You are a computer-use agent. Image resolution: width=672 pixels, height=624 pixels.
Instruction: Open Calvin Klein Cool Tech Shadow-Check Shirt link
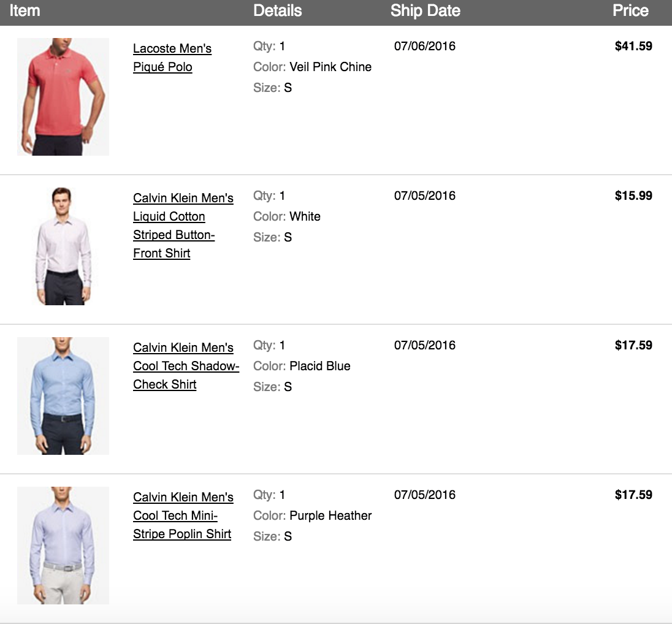(186, 366)
